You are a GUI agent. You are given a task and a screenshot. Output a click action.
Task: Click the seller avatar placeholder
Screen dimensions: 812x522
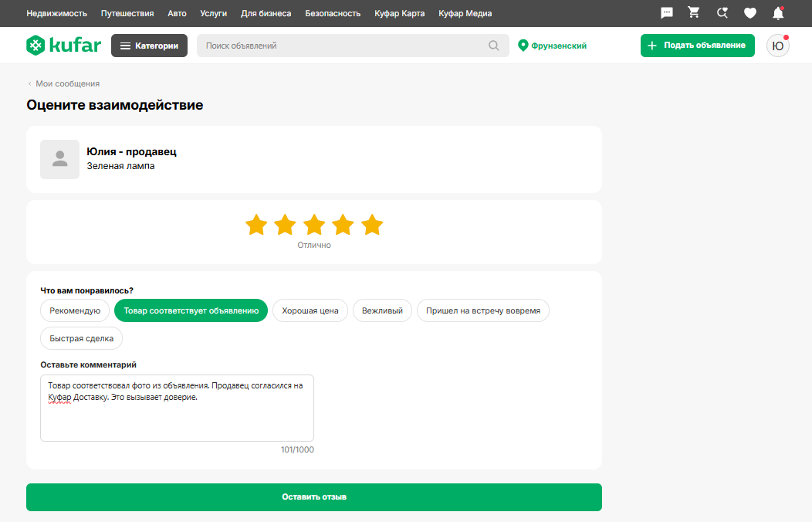point(60,160)
